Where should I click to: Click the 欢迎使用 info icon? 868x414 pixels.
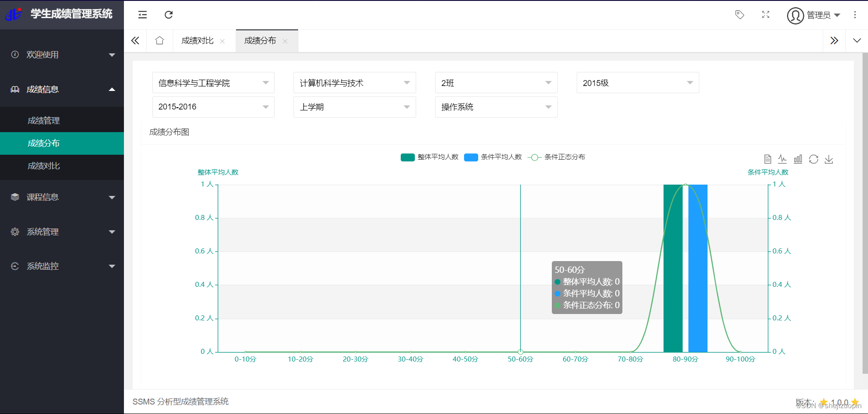pos(15,55)
